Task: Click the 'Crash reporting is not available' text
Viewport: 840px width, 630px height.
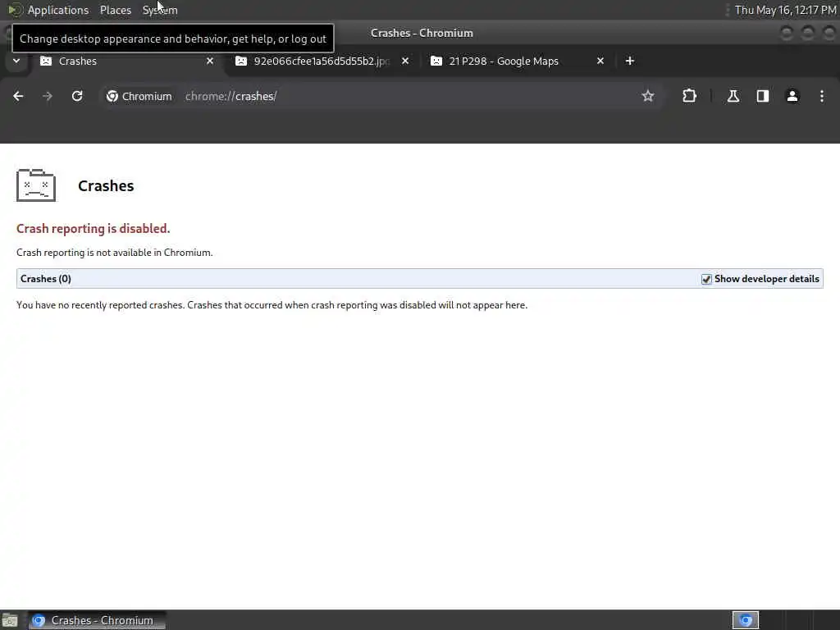Action: (x=115, y=253)
